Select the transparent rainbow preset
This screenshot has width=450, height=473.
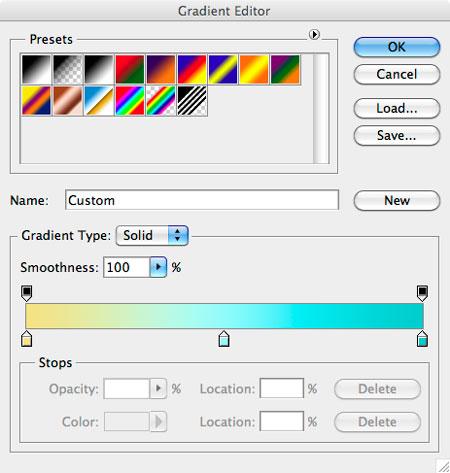(x=161, y=101)
